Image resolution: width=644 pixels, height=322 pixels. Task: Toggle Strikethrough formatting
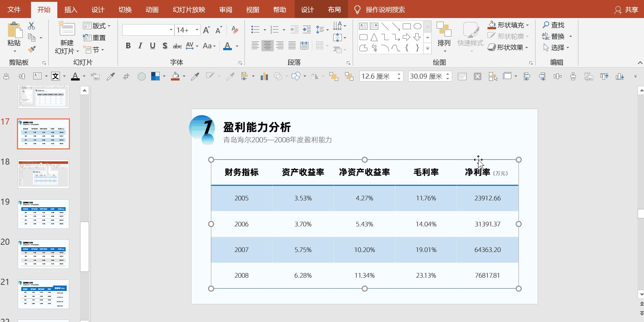(x=177, y=46)
